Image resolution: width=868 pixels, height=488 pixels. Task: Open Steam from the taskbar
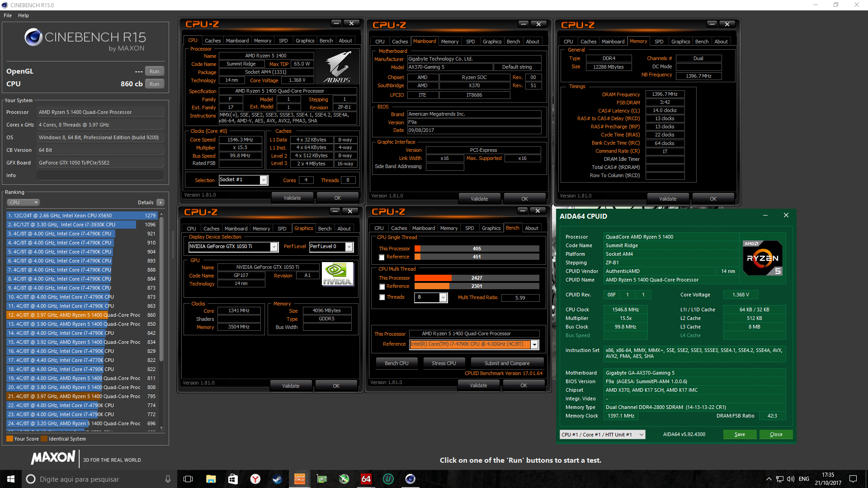point(277,479)
